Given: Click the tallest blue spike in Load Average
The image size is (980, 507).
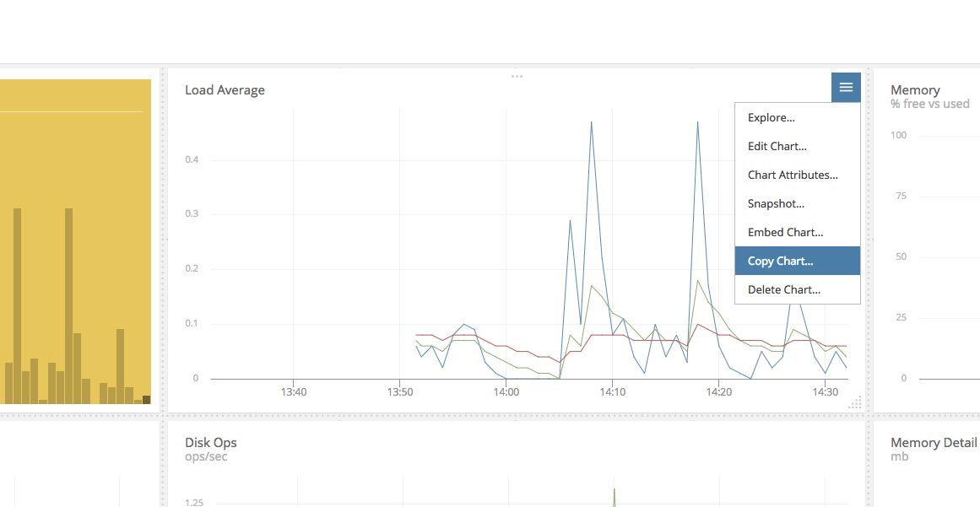Looking at the screenshot, I should 593,124.
